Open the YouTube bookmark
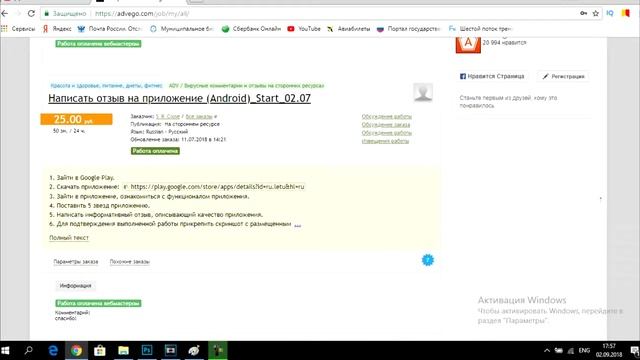The image size is (640, 360). point(304,29)
